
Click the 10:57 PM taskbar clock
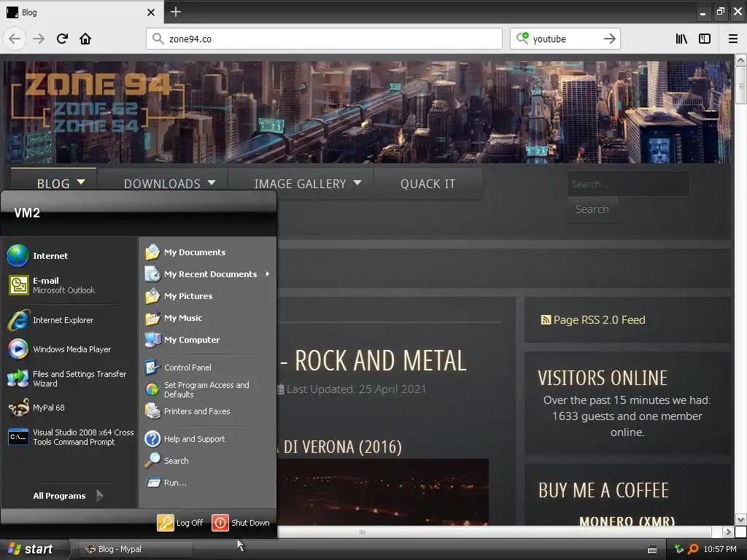720,549
